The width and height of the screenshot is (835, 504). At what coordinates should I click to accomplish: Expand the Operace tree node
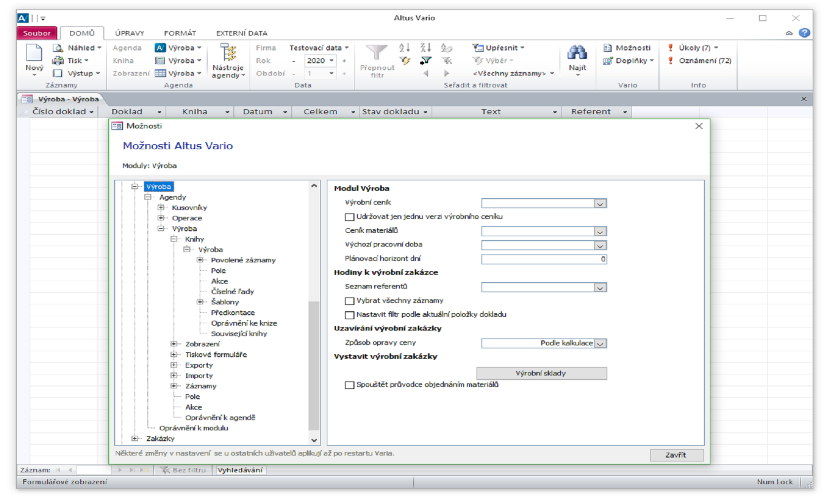[161, 218]
